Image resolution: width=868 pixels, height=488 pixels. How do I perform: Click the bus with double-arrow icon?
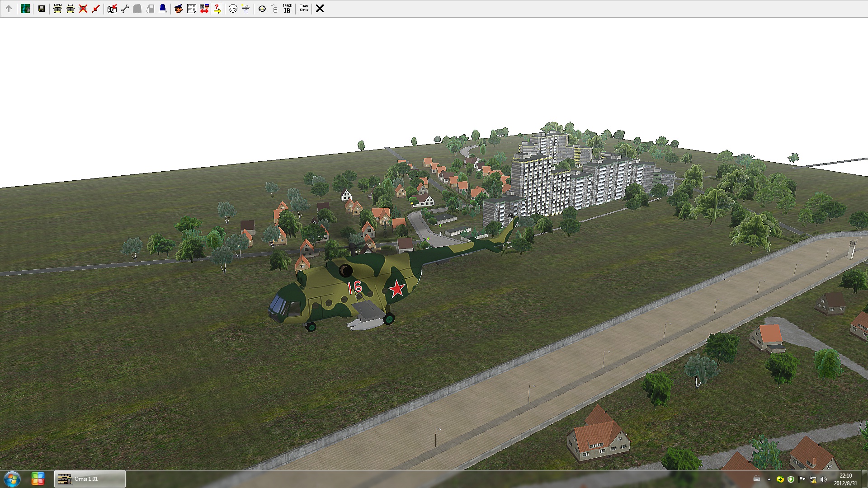pyautogui.click(x=71, y=9)
